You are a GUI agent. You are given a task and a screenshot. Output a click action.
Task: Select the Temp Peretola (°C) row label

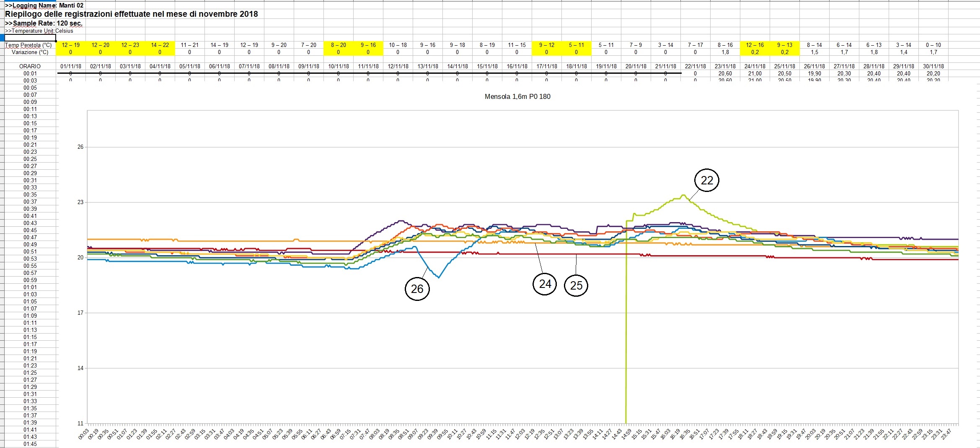28,45
